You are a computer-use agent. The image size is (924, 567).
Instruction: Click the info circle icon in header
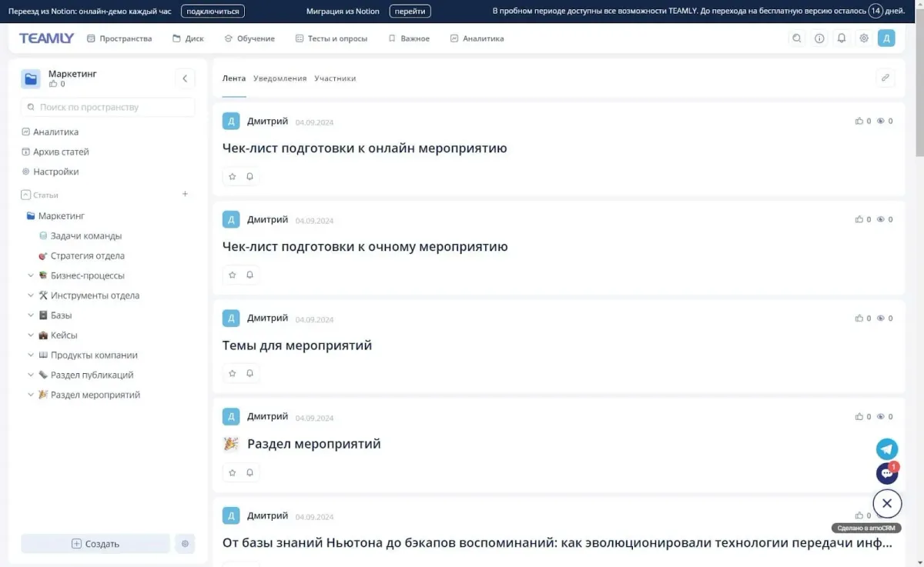coord(819,38)
